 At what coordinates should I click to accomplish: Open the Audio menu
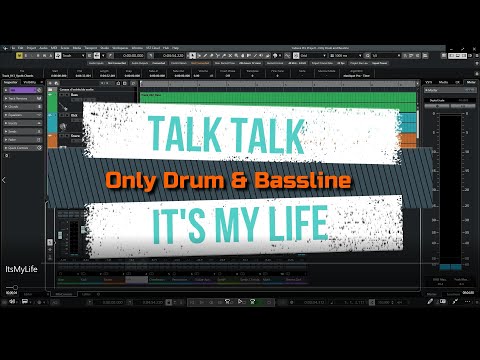[43, 48]
